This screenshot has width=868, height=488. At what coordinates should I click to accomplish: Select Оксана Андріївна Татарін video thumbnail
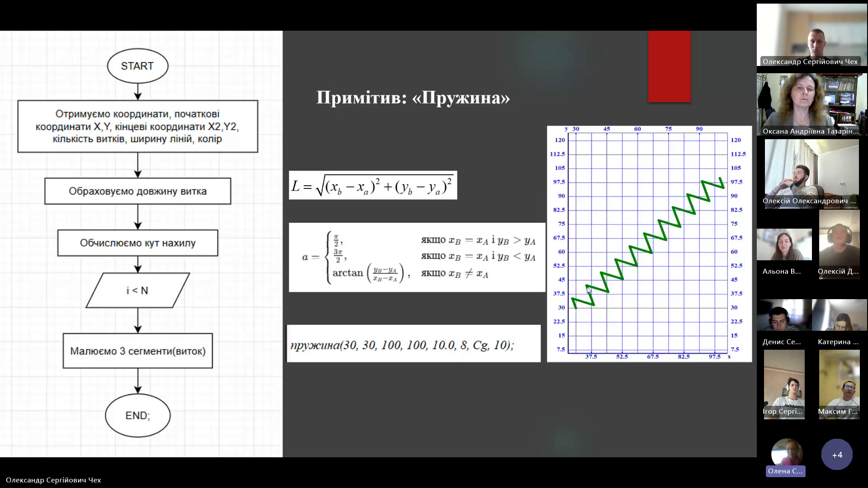811,105
